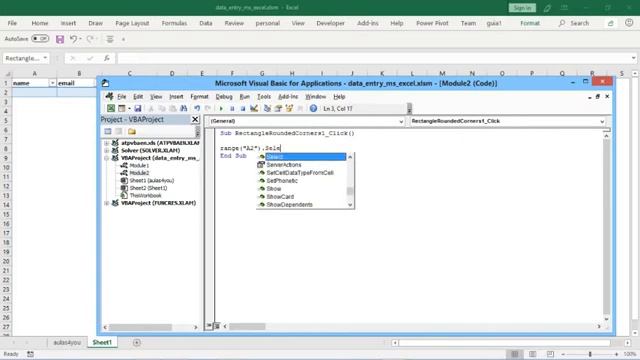Save the workbook using Excel's quick access save icon
Image resolution: width=640 pixels, height=360 pixels.
[x=60, y=39]
